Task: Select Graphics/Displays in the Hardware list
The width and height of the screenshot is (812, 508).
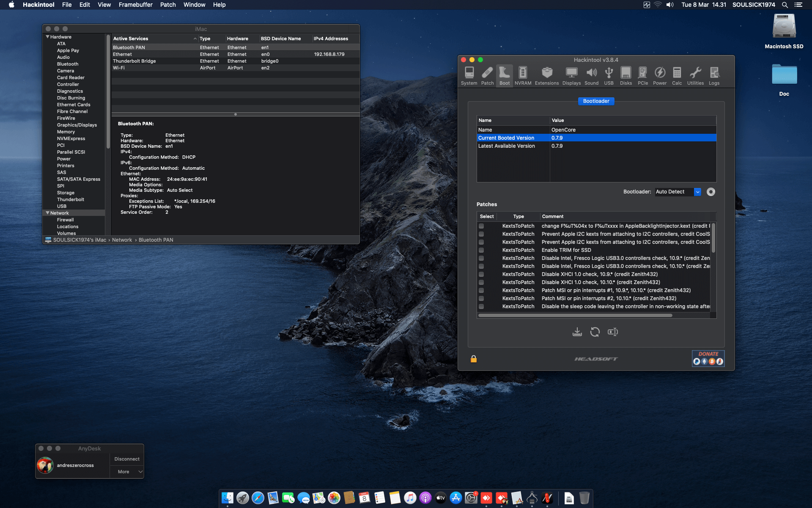Action: (x=77, y=125)
